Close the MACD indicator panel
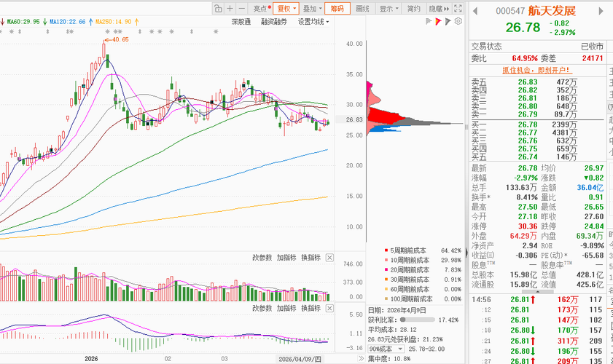Viewport: 613px width, 364px height. (329, 308)
